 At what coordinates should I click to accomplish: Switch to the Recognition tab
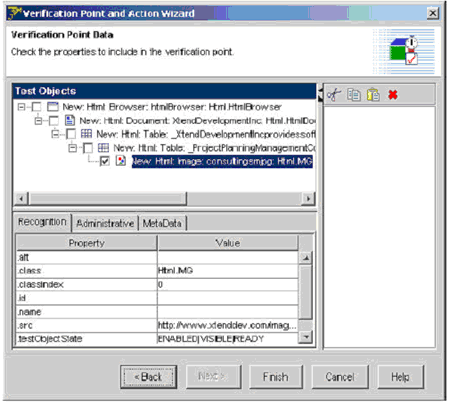click(x=42, y=222)
